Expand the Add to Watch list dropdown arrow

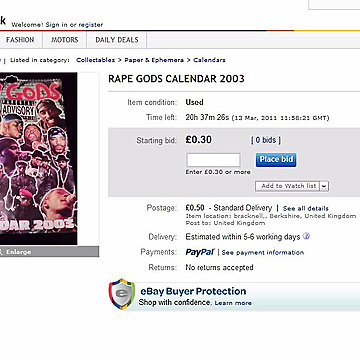pyautogui.click(x=324, y=186)
